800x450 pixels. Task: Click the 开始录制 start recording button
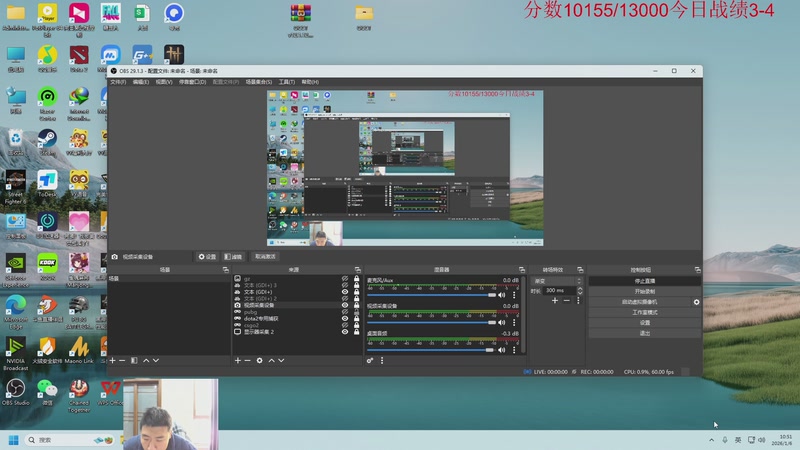pyautogui.click(x=644, y=291)
